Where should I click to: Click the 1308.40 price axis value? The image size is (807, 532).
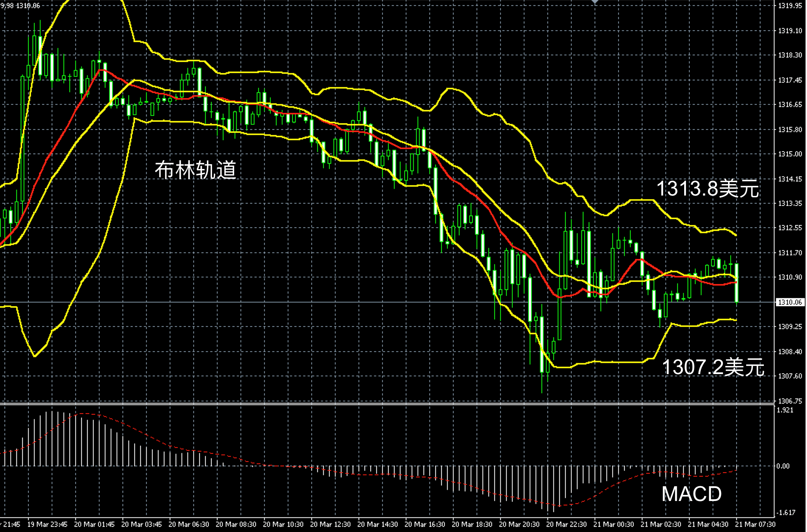pos(790,352)
